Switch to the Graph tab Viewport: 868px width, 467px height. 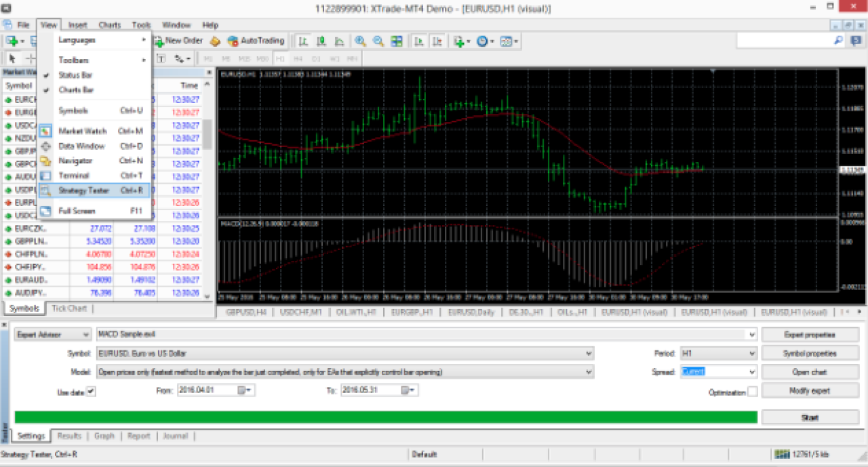(104, 436)
